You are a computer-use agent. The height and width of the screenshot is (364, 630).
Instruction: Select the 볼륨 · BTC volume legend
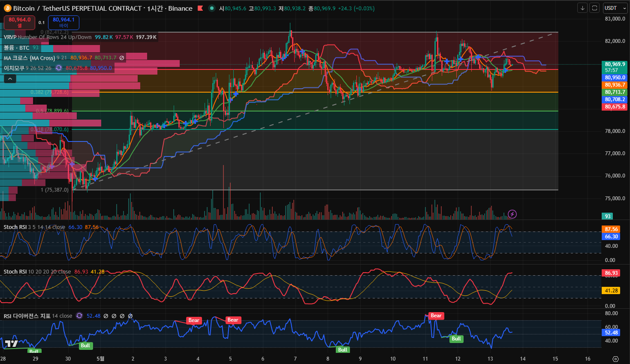point(21,48)
